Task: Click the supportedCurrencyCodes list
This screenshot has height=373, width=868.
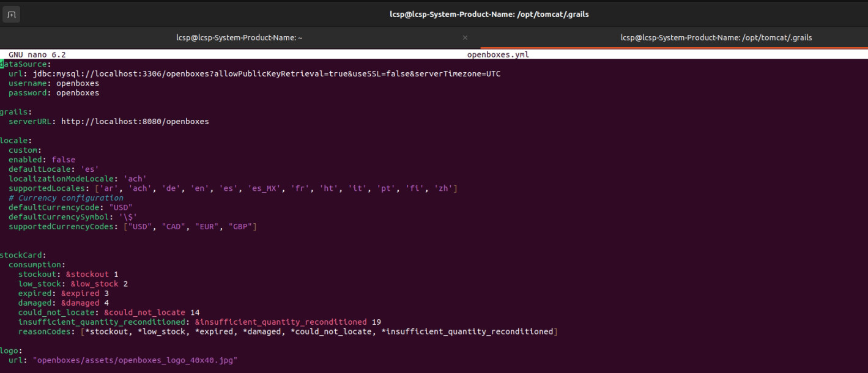Action: click(190, 227)
